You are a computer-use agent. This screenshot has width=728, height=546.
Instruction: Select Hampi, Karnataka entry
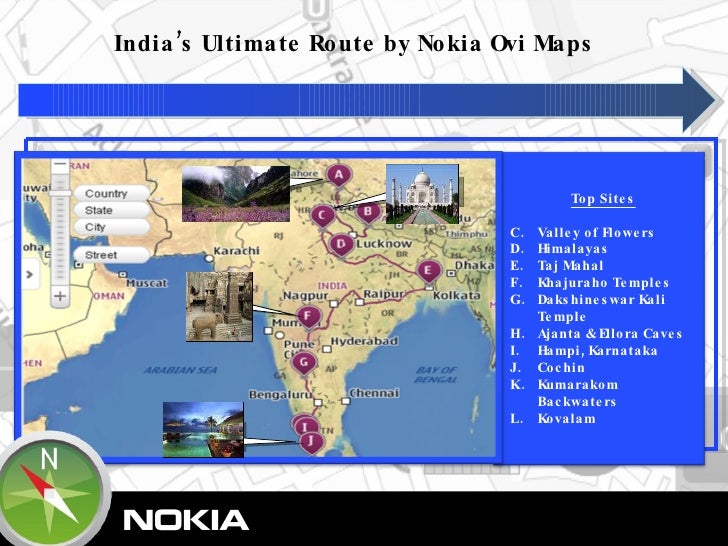598,351
